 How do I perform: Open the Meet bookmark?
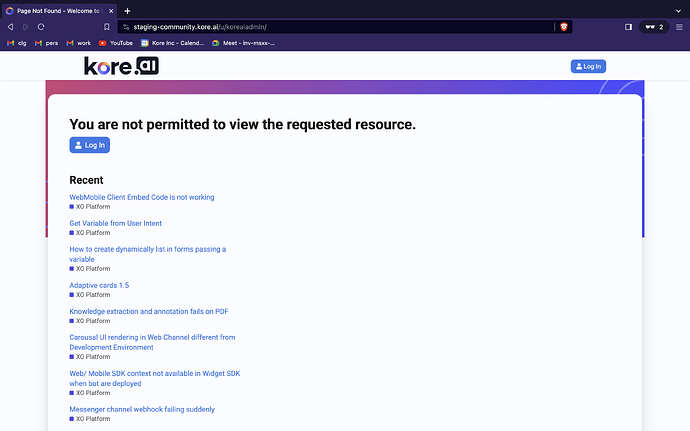pyautogui.click(x=243, y=43)
